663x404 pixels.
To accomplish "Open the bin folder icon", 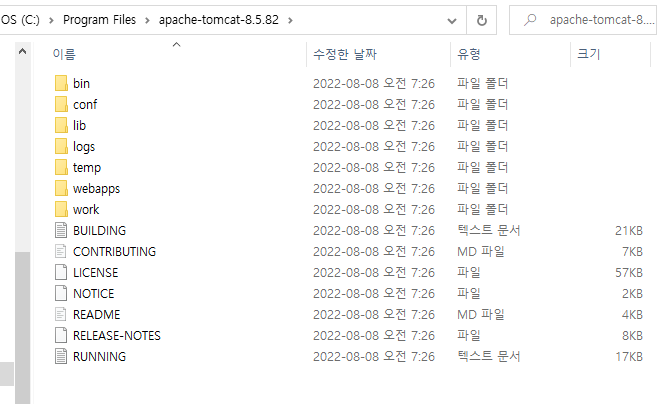I will [61, 83].
